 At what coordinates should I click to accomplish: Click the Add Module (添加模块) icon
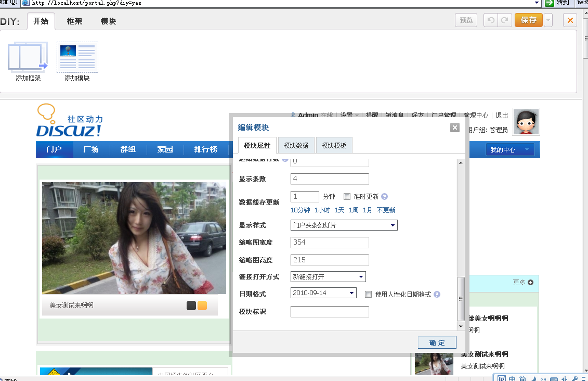pyautogui.click(x=77, y=57)
